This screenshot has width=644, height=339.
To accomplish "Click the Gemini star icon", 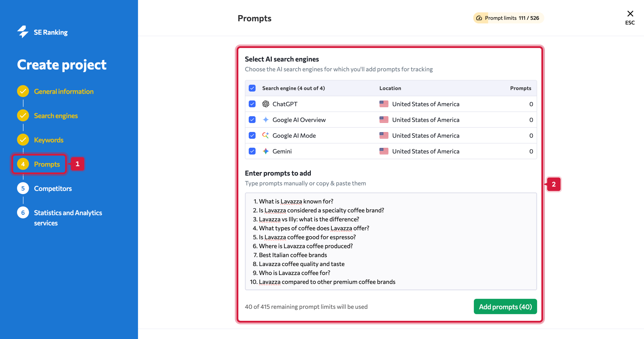I will [x=266, y=151].
